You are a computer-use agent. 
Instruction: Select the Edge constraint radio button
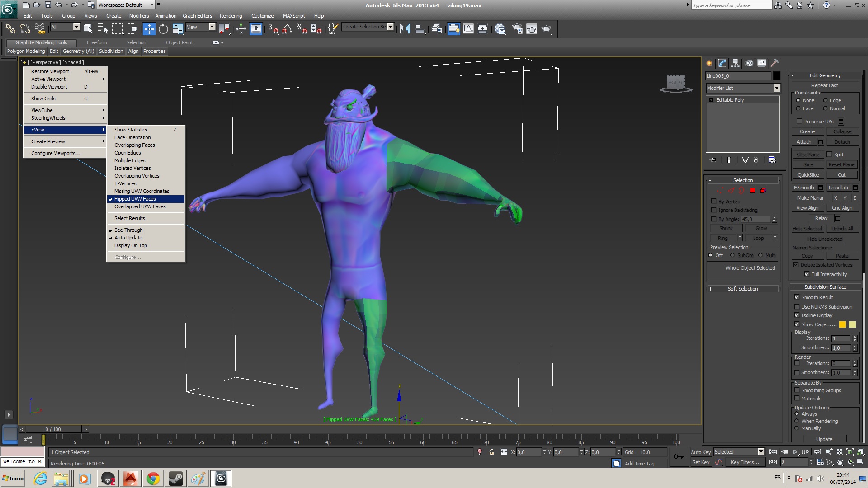(x=825, y=100)
